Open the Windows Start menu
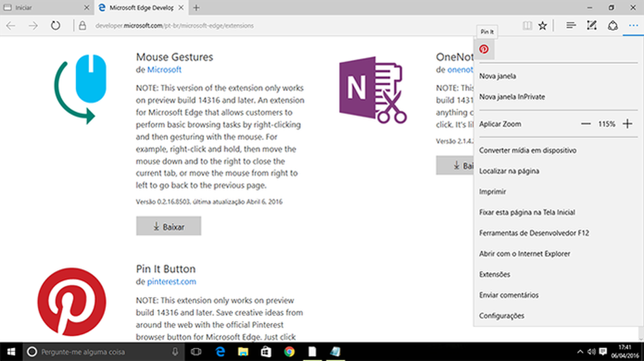This screenshot has height=361, width=644. coord(11,352)
